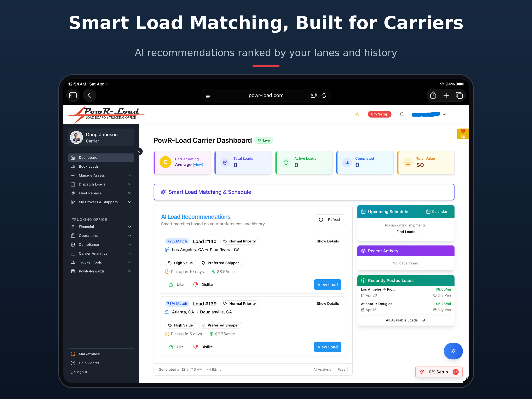The width and height of the screenshot is (532, 399).
Task: Go back with browser back arrow
Action: tap(90, 95)
